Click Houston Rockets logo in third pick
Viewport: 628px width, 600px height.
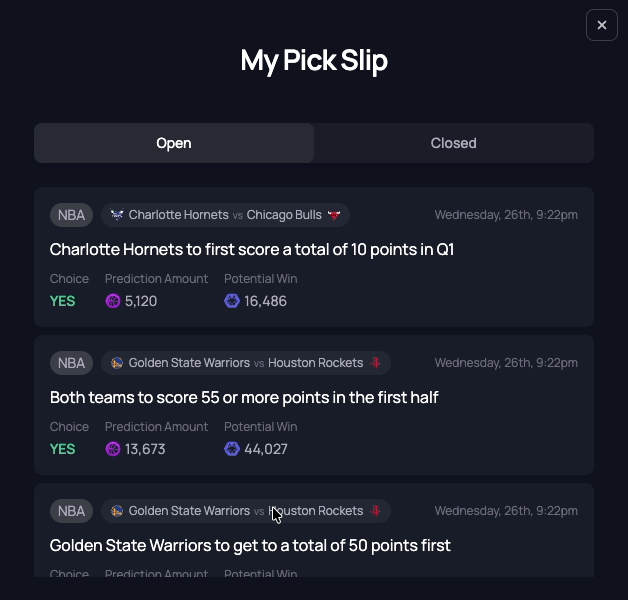coord(376,511)
